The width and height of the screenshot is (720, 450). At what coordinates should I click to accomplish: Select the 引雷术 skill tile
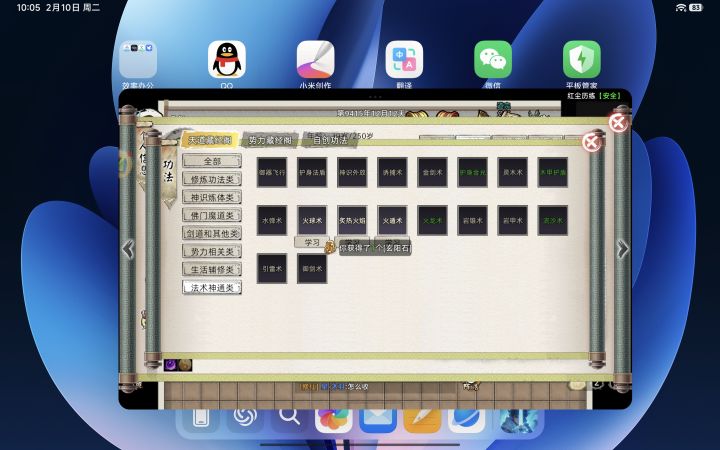click(x=272, y=269)
